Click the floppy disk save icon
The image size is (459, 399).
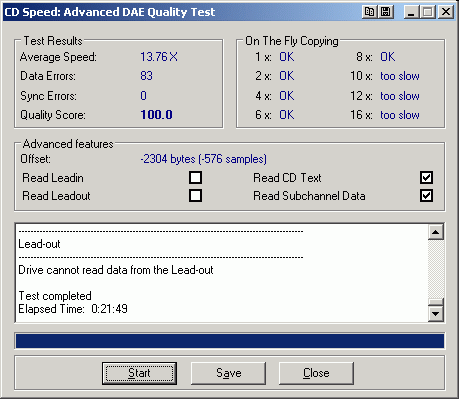386,12
